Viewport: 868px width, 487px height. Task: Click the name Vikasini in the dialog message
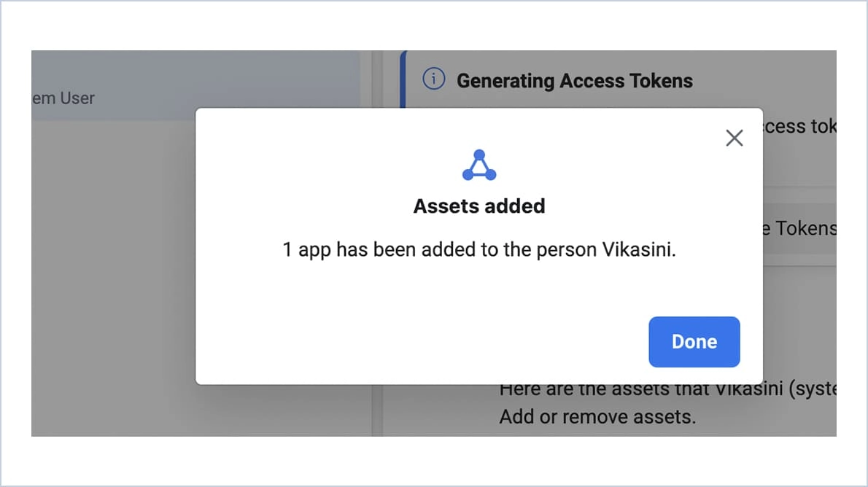639,249
